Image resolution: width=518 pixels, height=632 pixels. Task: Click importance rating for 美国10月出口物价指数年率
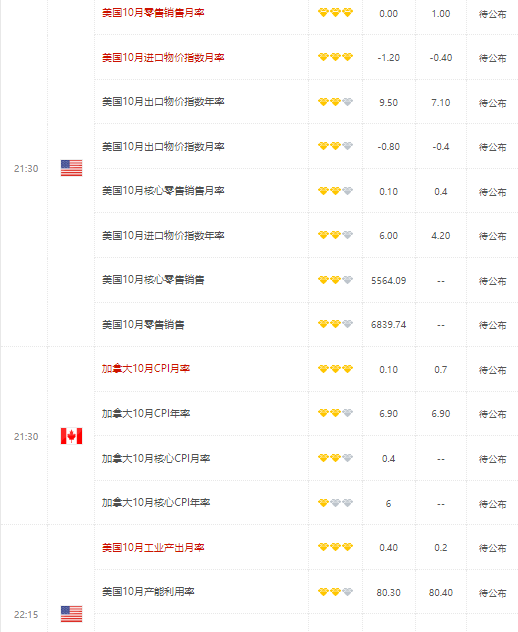pos(335,102)
